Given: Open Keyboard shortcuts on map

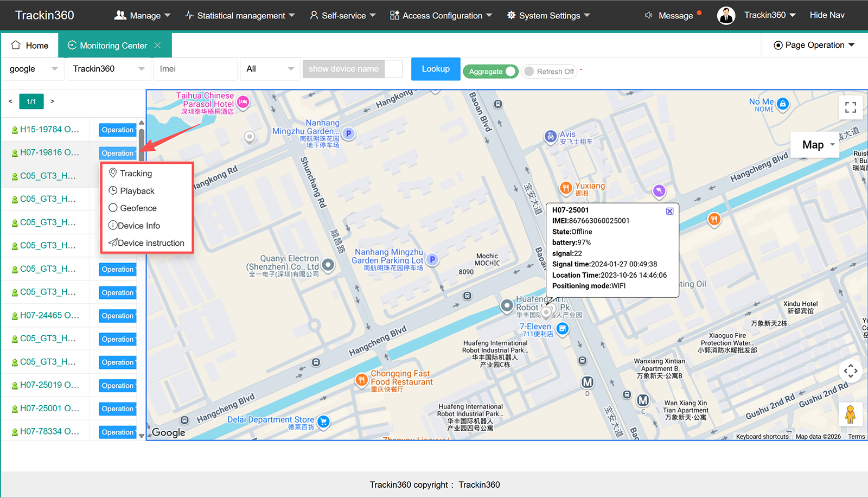Looking at the screenshot, I should tap(762, 437).
